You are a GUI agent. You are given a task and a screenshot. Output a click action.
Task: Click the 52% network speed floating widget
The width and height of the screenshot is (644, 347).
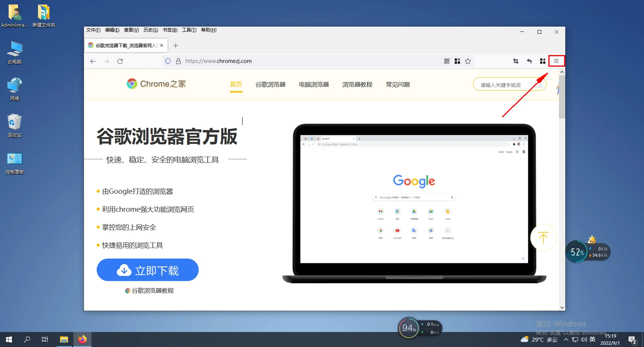pyautogui.click(x=588, y=251)
